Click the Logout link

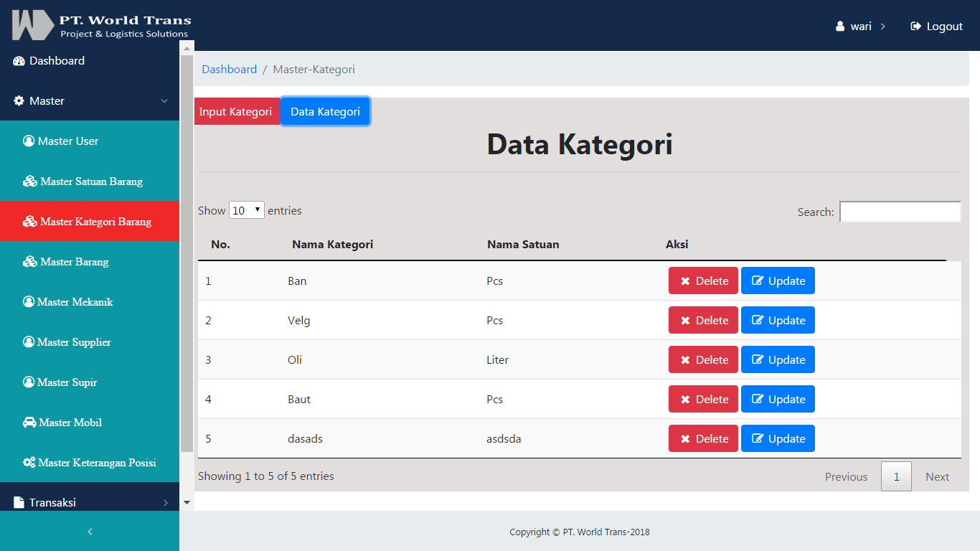(936, 27)
